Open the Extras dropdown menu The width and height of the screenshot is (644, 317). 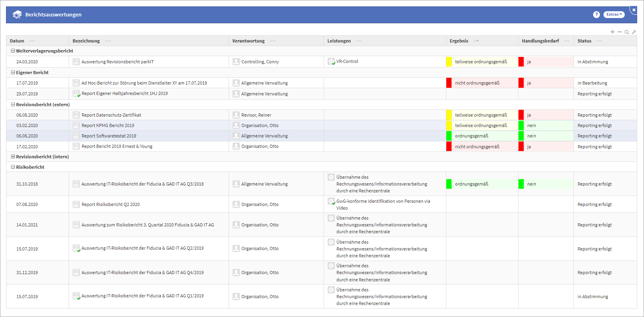[x=614, y=14]
